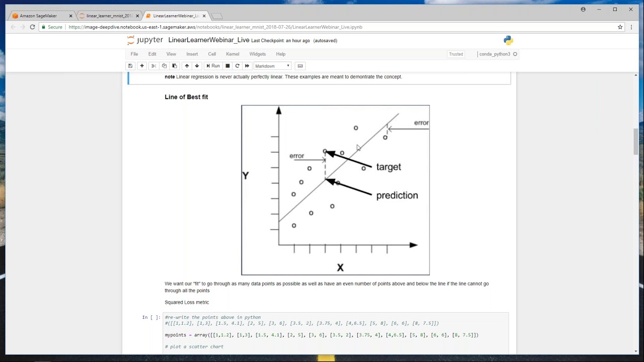The height and width of the screenshot is (362, 644).
Task: Restart the kernel with the circular arrow
Action: pyautogui.click(x=237, y=66)
